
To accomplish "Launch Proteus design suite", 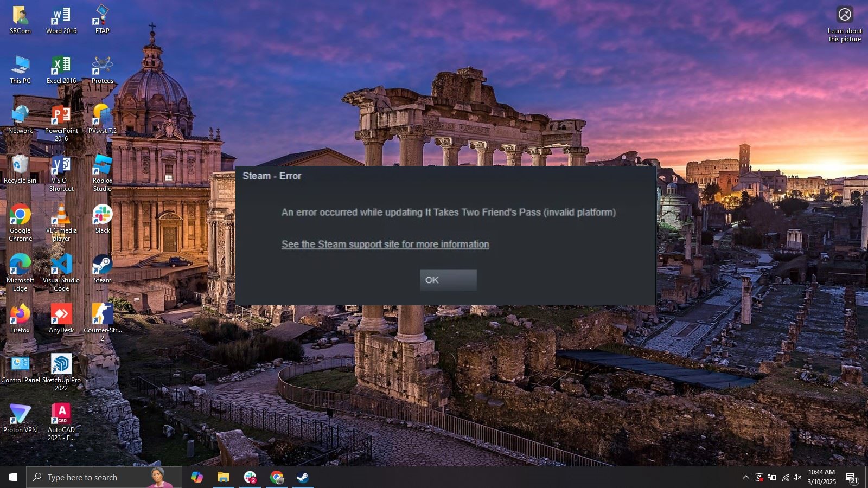I will pyautogui.click(x=102, y=66).
